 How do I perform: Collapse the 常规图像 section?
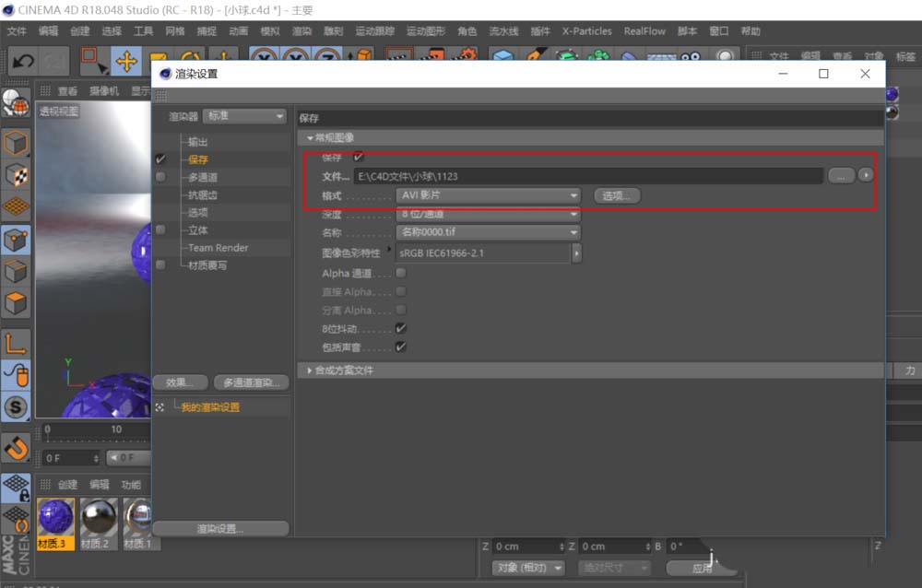click(x=309, y=138)
